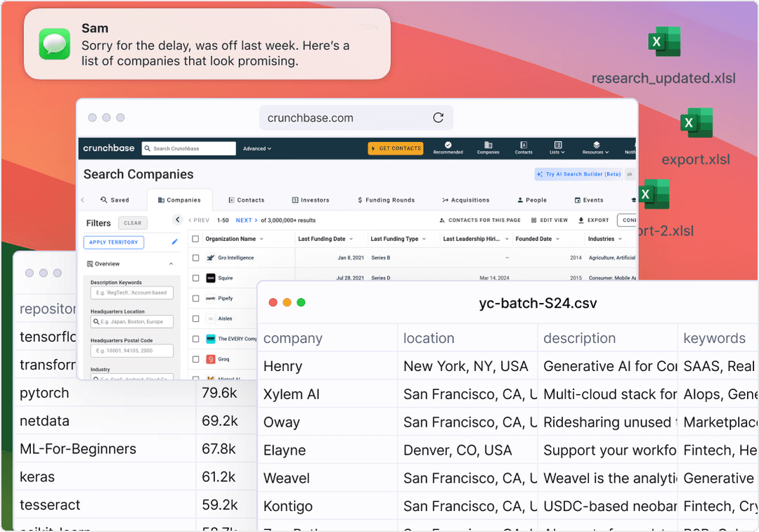
Task: Switch to the Acquisitions tab
Action: coord(466,200)
